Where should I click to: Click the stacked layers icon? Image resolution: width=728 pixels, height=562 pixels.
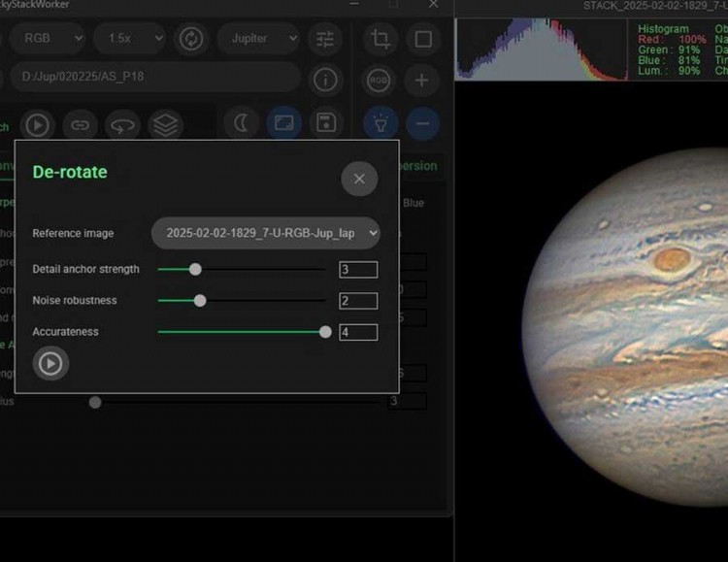[x=165, y=124]
